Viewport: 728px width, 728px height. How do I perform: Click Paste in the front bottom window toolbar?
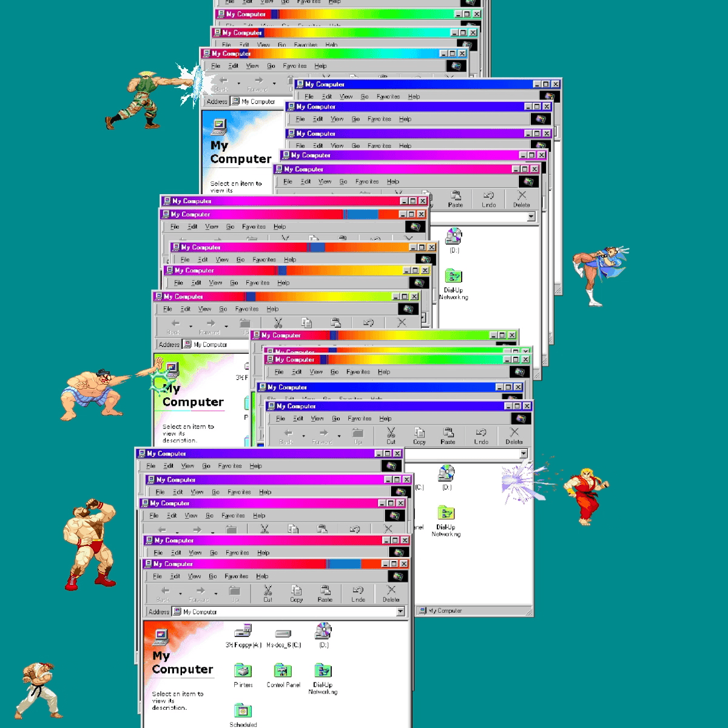coord(325,593)
